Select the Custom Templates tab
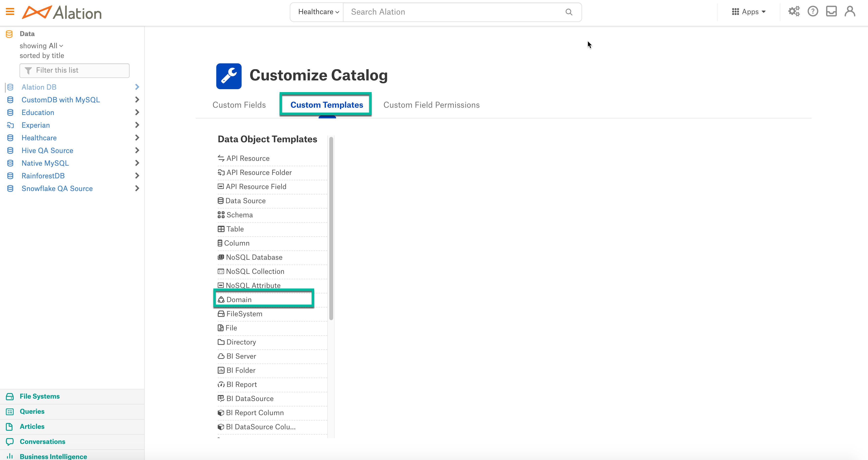This screenshot has width=868, height=460. tap(327, 105)
